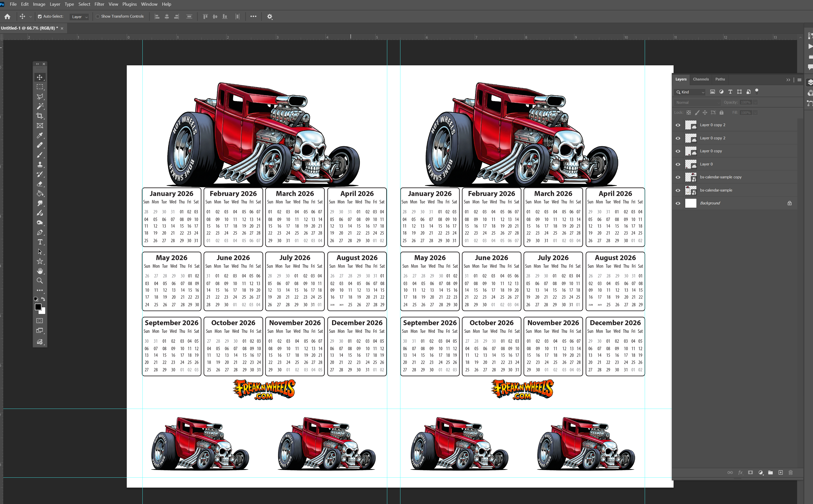The height and width of the screenshot is (504, 813).
Task: Select the Zoom tool
Action: point(40,281)
